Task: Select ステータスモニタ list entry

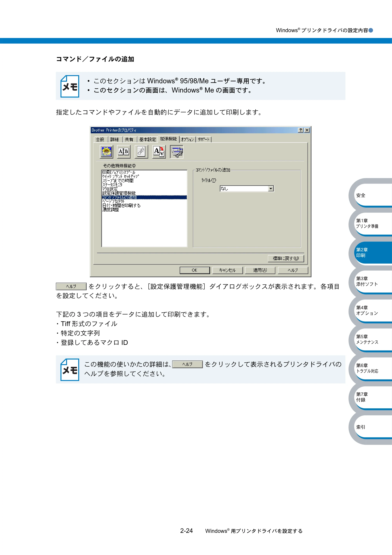Action: coord(144,185)
